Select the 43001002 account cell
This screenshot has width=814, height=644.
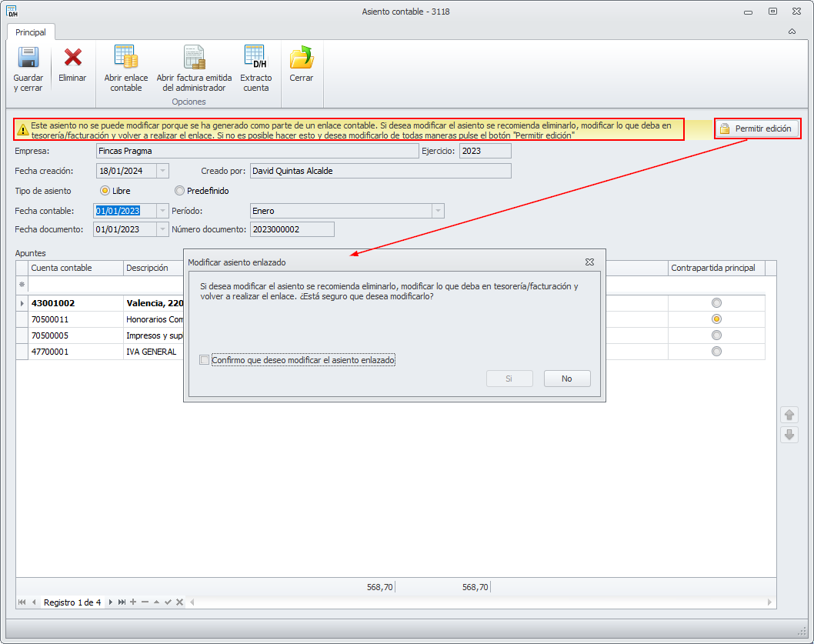[76, 303]
